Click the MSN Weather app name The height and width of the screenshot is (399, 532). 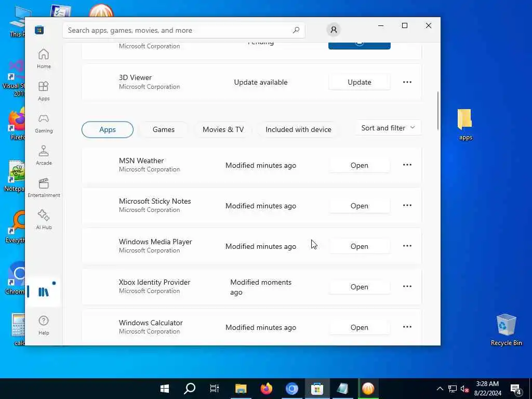tap(141, 161)
